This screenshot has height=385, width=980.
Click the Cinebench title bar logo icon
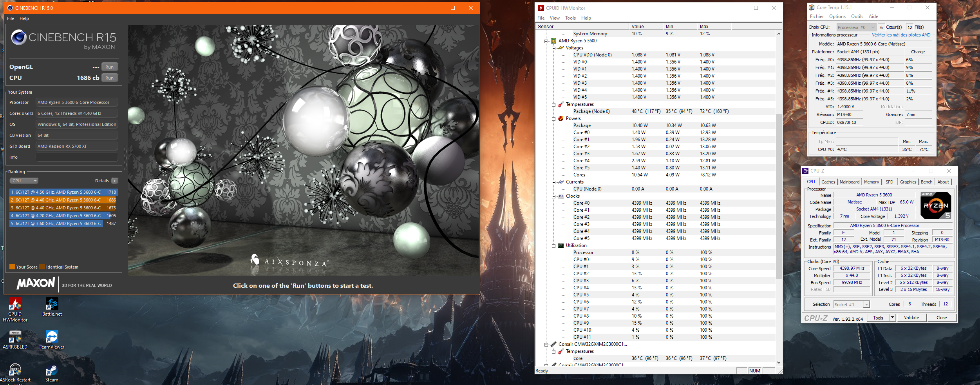(x=10, y=8)
